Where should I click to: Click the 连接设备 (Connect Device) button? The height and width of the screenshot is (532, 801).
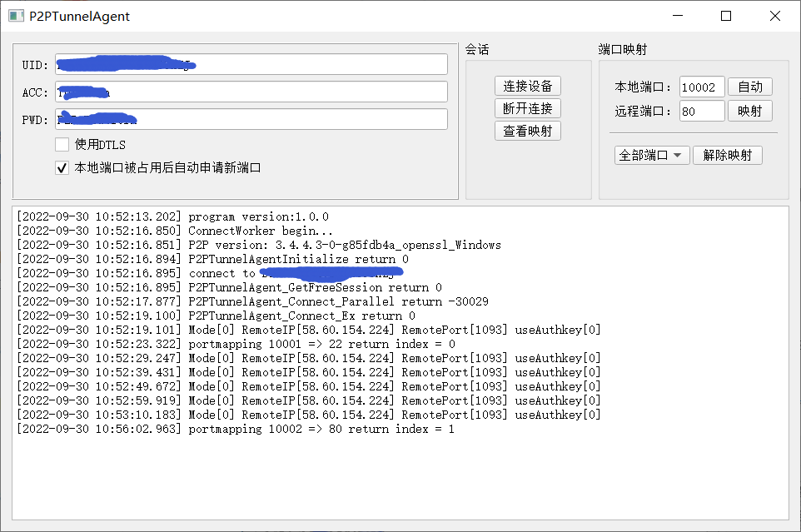(x=528, y=85)
